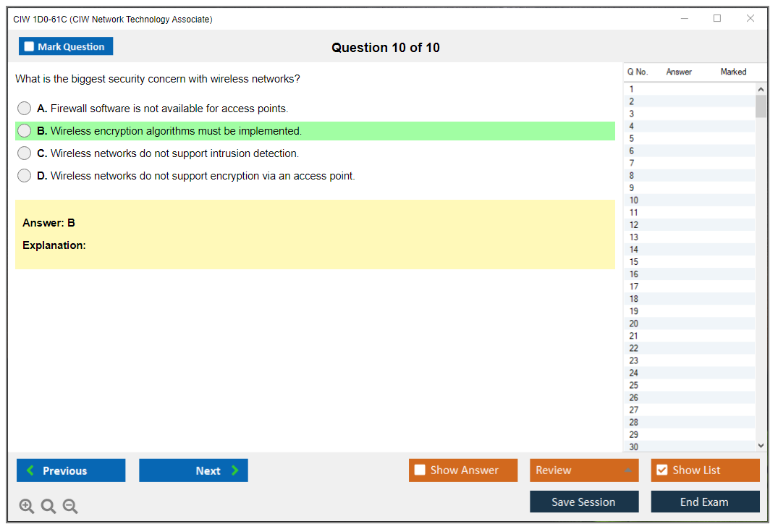Pick option C about intrusion detection

point(25,153)
